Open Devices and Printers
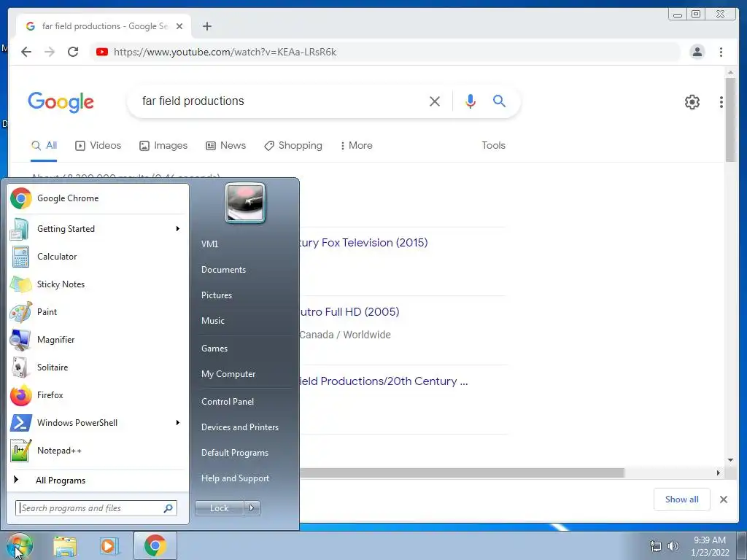 click(239, 427)
